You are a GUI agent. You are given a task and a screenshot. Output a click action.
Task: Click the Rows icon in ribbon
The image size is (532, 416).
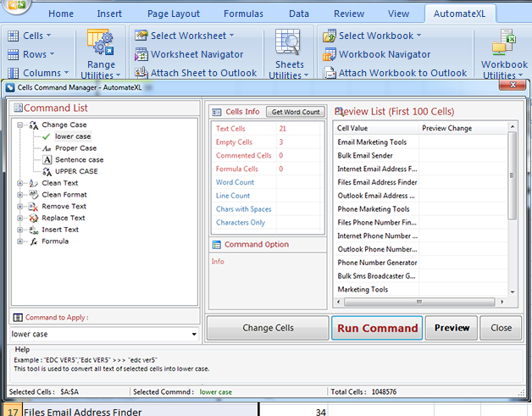coord(13,54)
